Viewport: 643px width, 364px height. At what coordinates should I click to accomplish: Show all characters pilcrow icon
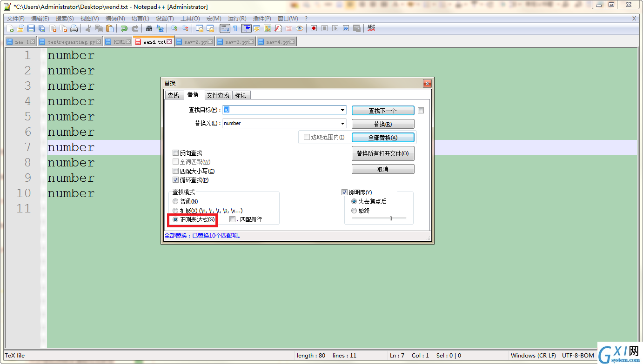[235, 28]
